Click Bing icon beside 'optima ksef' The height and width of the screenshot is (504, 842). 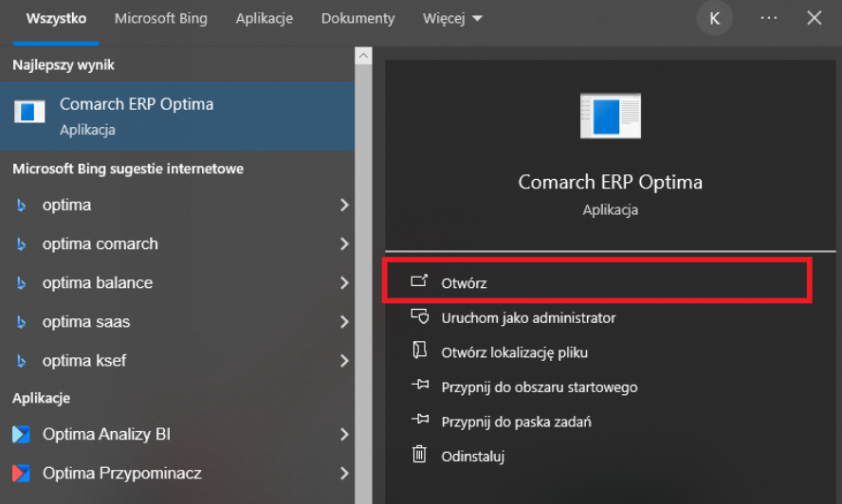pos(21,361)
